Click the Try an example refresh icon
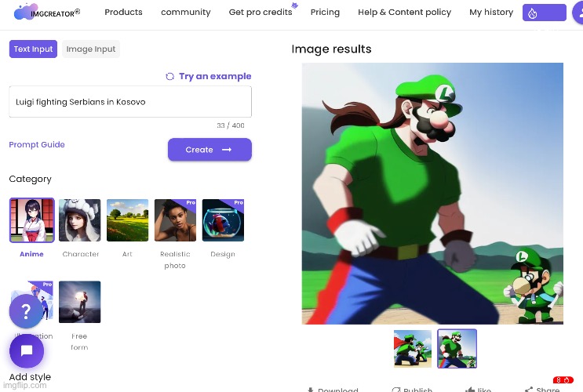 170,76
